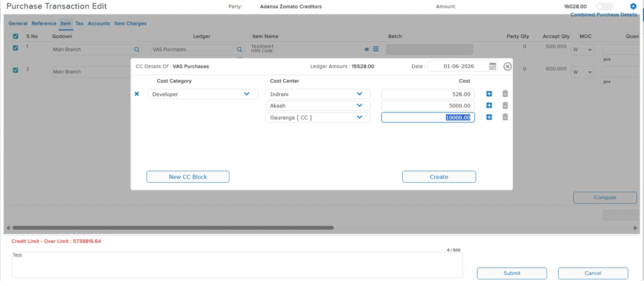Image resolution: width=644 pixels, height=286 pixels.
Task: Remove the Developer cost category block
Action: tap(137, 94)
